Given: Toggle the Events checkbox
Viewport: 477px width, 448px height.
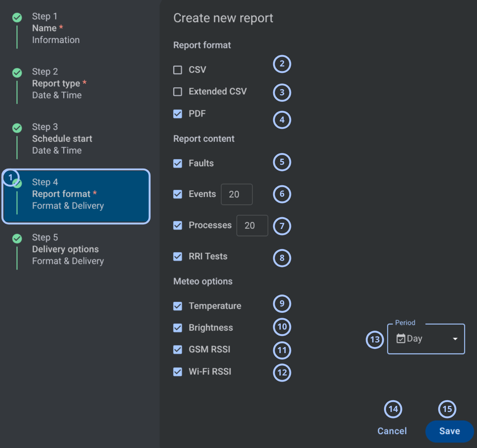Looking at the screenshot, I should 178,194.
